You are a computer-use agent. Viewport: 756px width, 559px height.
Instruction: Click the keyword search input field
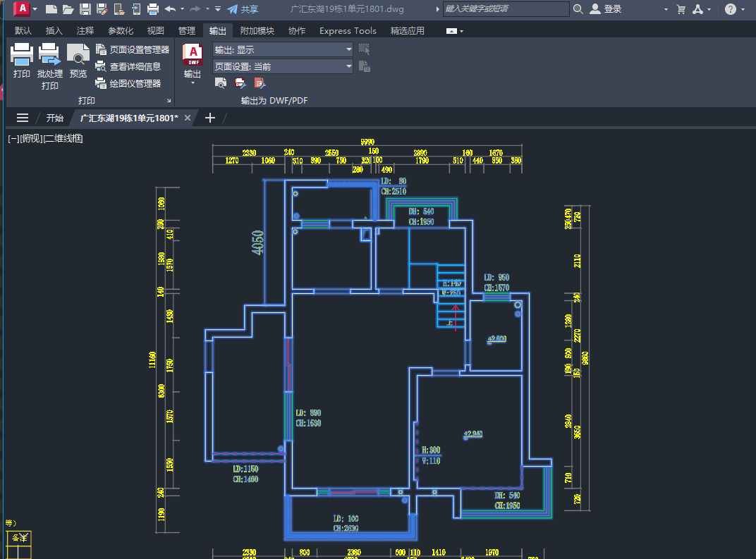[x=505, y=9]
